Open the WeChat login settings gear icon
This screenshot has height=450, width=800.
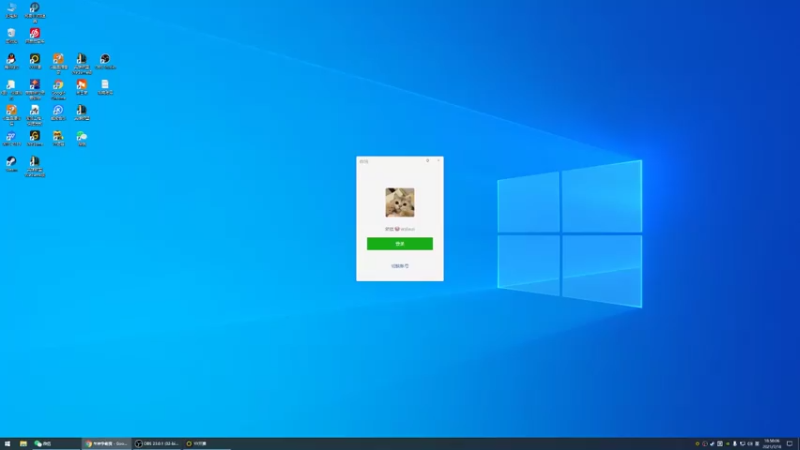pos(428,161)
